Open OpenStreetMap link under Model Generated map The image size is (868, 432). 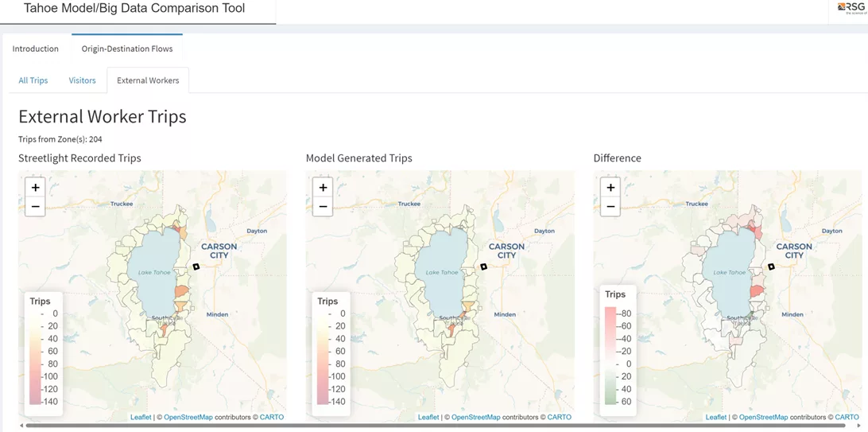click(475, 417)
